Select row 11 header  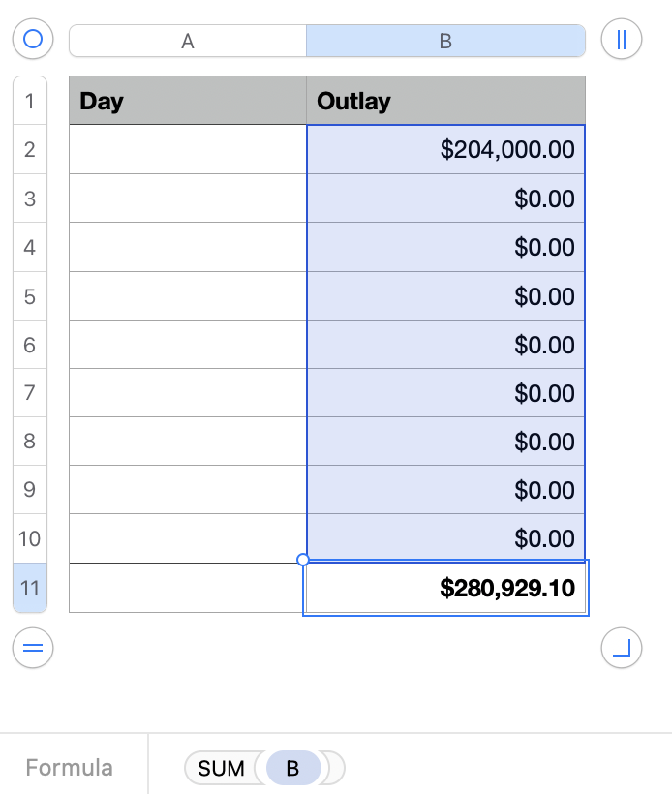[x=29, y=588]
